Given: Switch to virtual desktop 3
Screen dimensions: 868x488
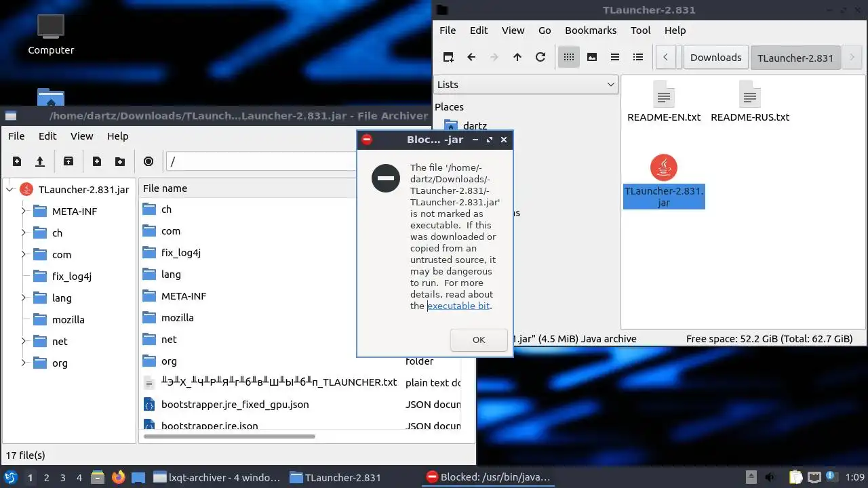Looking at the screenshot, I should (x=63, y=478).
